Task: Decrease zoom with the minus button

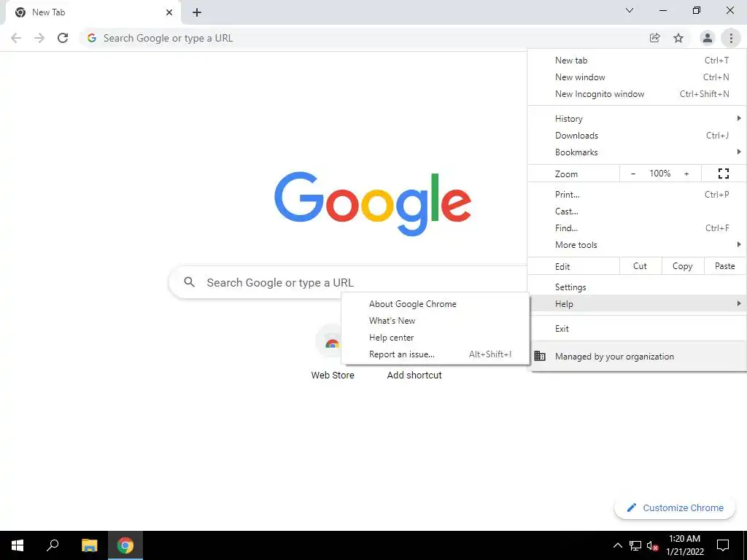Action: pyautogui.click(x=632, y=174)
